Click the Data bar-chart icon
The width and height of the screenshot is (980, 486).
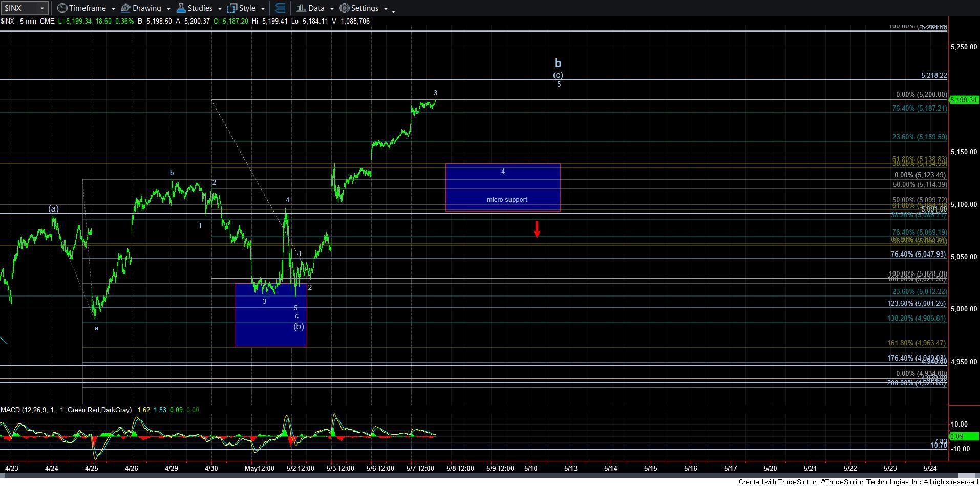coord(301,8)
